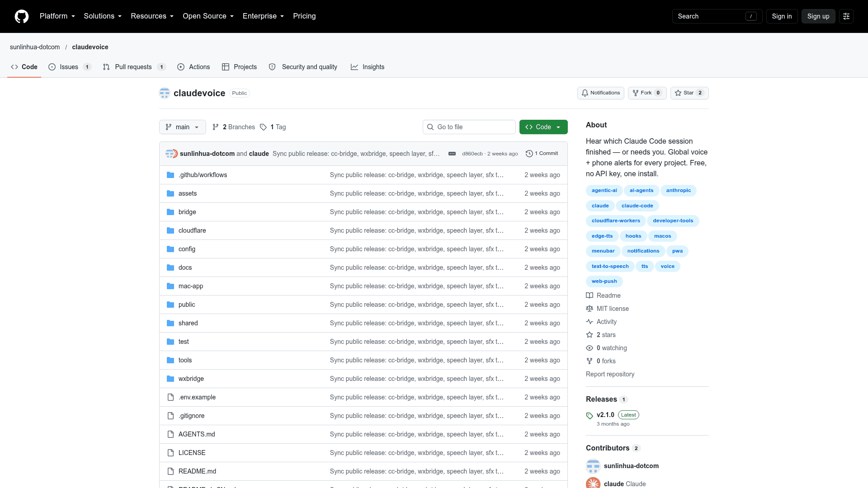Viewport: 868px width, 488px height.
Task: Open Notifications for this repository
Action: [x=601, y=93]
